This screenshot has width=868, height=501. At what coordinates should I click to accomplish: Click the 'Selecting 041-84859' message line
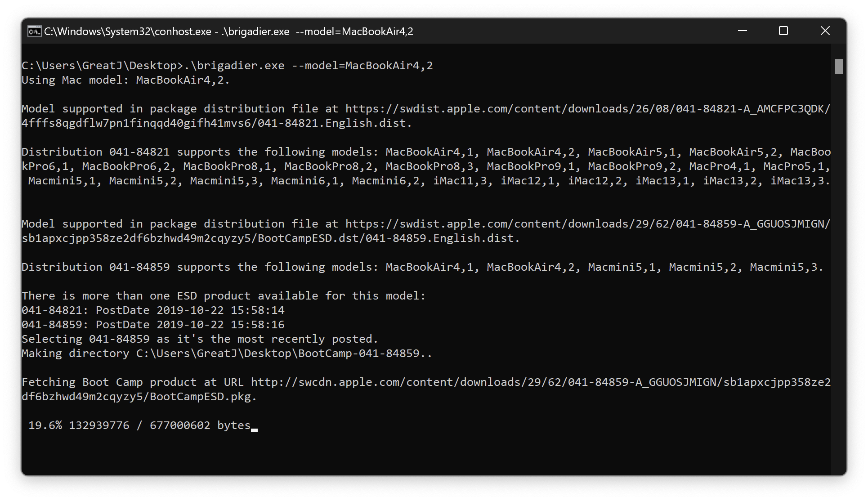pyautogui.click(x=200, y=339)
